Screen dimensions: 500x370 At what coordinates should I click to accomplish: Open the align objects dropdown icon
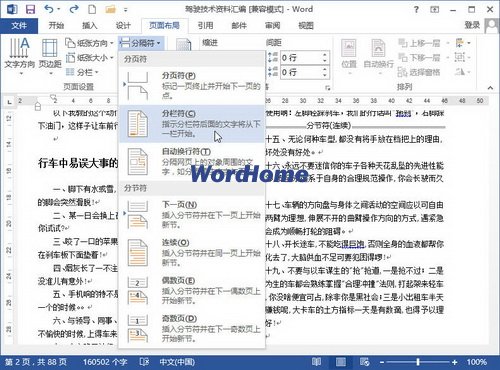point(463,43)
